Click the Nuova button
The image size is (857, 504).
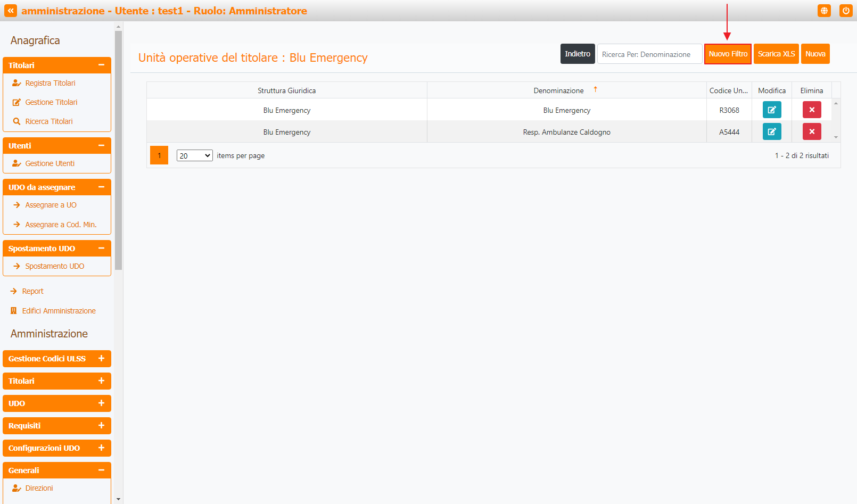815,54
